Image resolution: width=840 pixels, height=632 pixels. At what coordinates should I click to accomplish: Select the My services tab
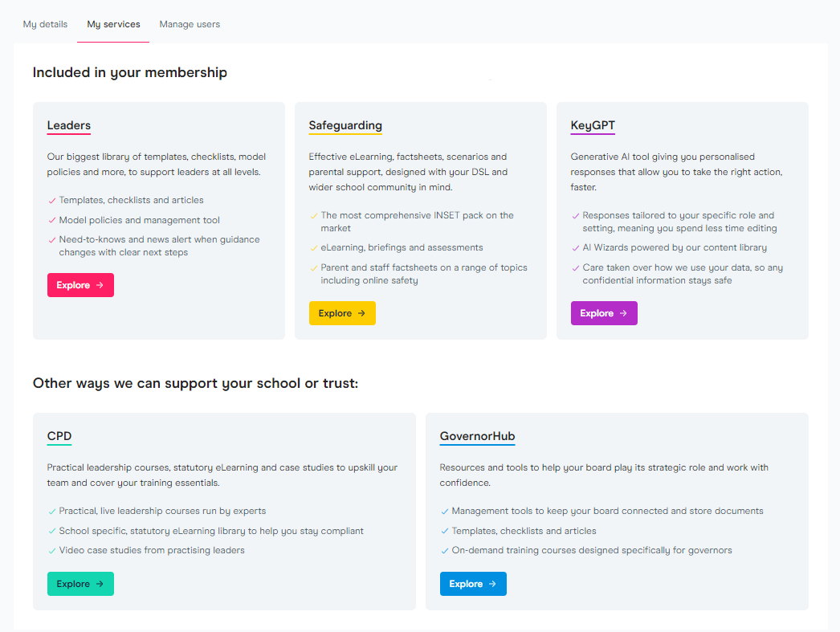[x=113, y=24]
